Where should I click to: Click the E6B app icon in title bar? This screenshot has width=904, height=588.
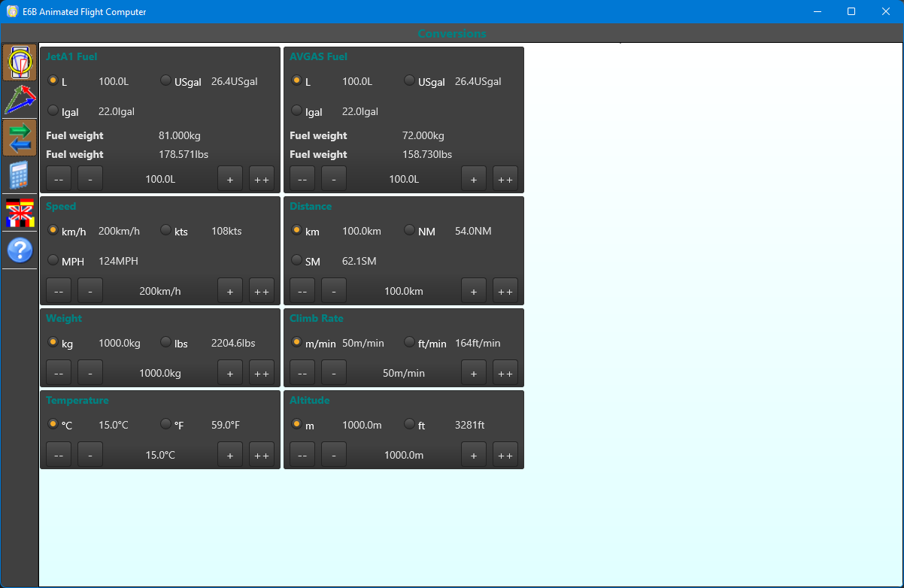coord(12,11)
